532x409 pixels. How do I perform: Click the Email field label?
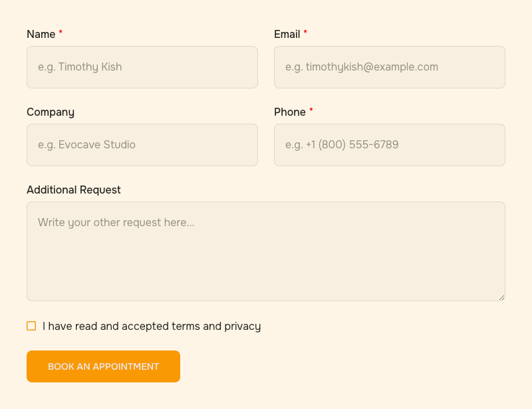(x=287, y=34)
